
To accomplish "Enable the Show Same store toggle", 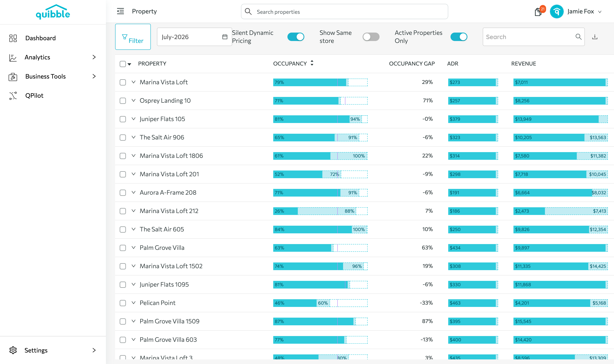I will 371,37.
